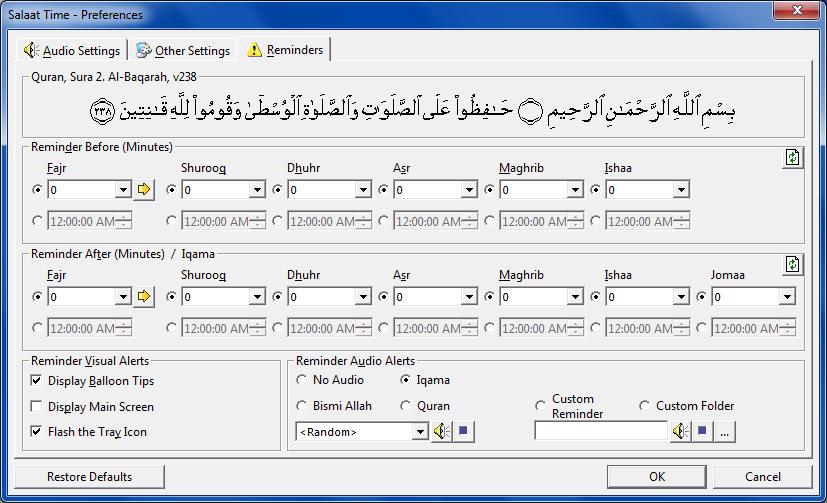
Task: Click the refresh icon in Reminder After section
Action: click(792, 264)
